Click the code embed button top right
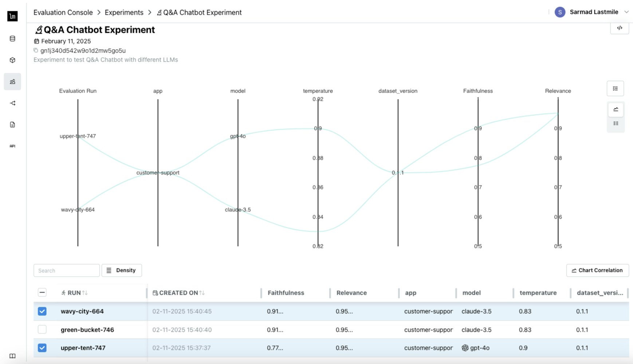 (x=620, y=28)
